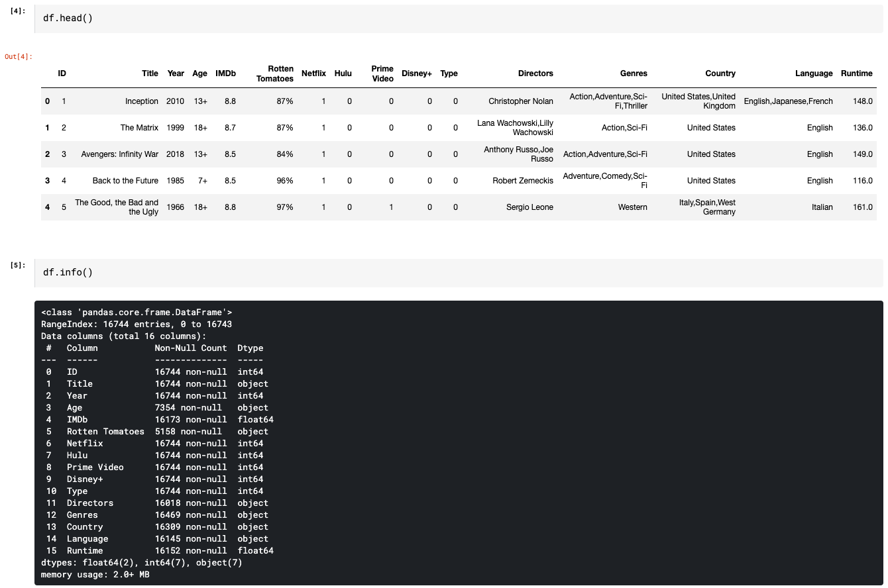Viewport: 888px width, 588px height.
Task: Select the In [5] execution prompt
Action: pyautogui.click(x=17, y=264)
